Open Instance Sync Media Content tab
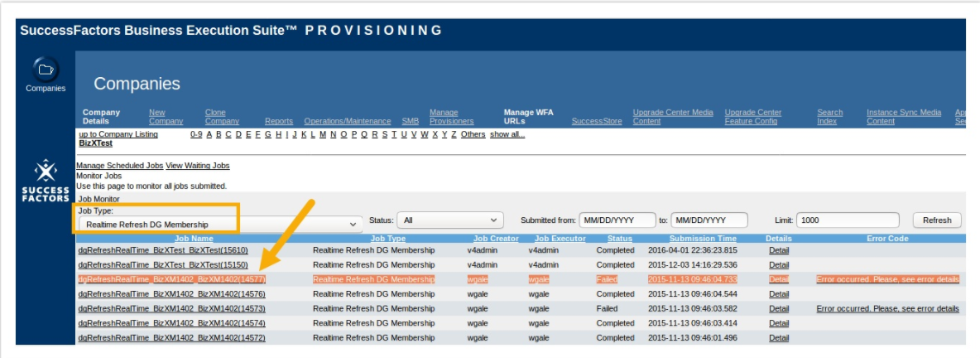 pos(904,116)
